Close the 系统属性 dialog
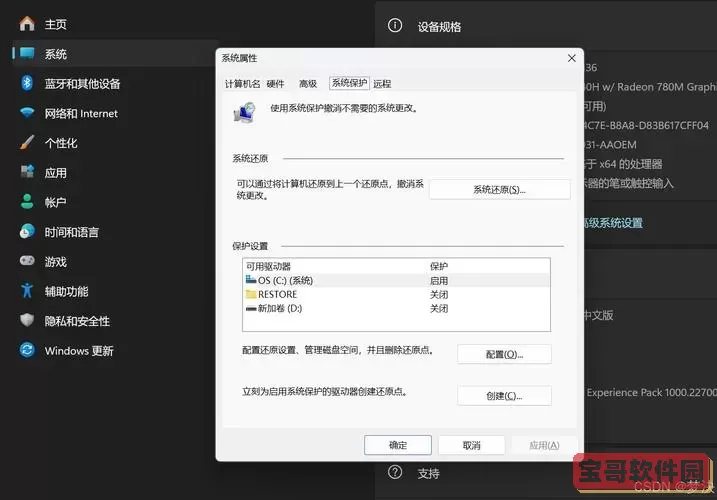This screenshot has width=717, height=500. [572, 58]
